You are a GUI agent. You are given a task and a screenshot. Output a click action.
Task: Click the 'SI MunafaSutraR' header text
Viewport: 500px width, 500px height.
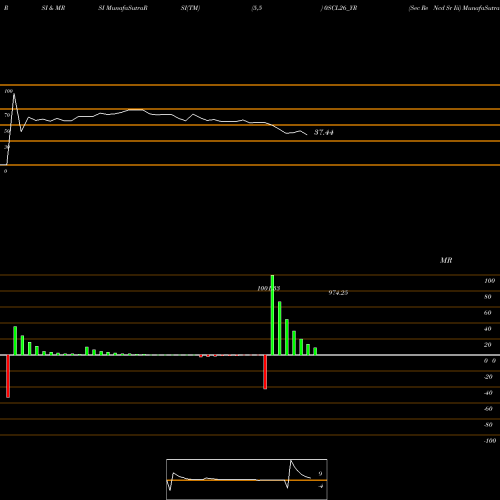coord(123,8)
